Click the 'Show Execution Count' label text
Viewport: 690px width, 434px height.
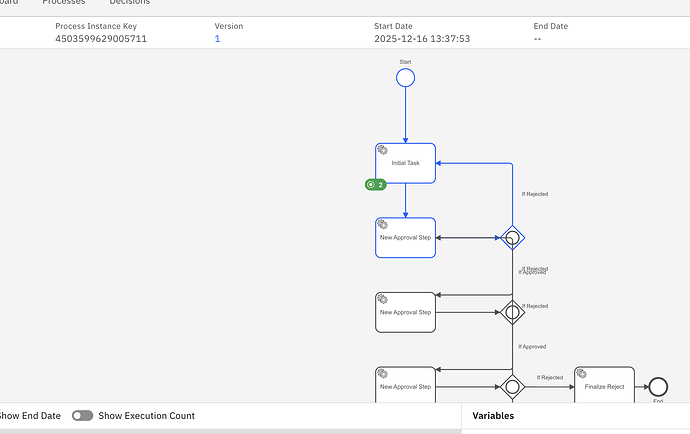point(147,416)
